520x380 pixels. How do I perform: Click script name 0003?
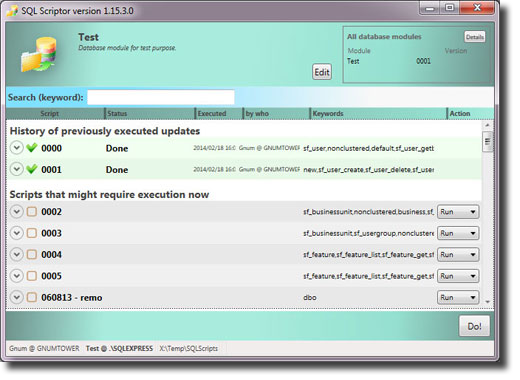[51, 233]
